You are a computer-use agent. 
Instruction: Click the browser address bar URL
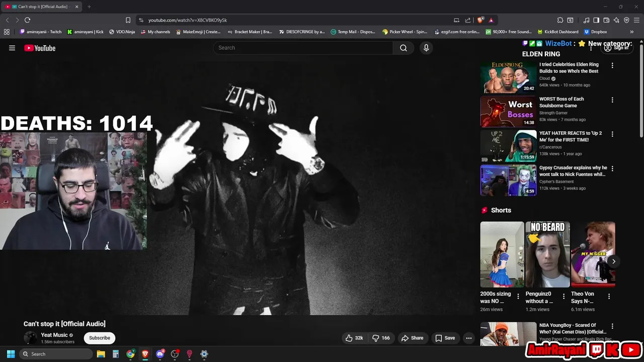188,20
